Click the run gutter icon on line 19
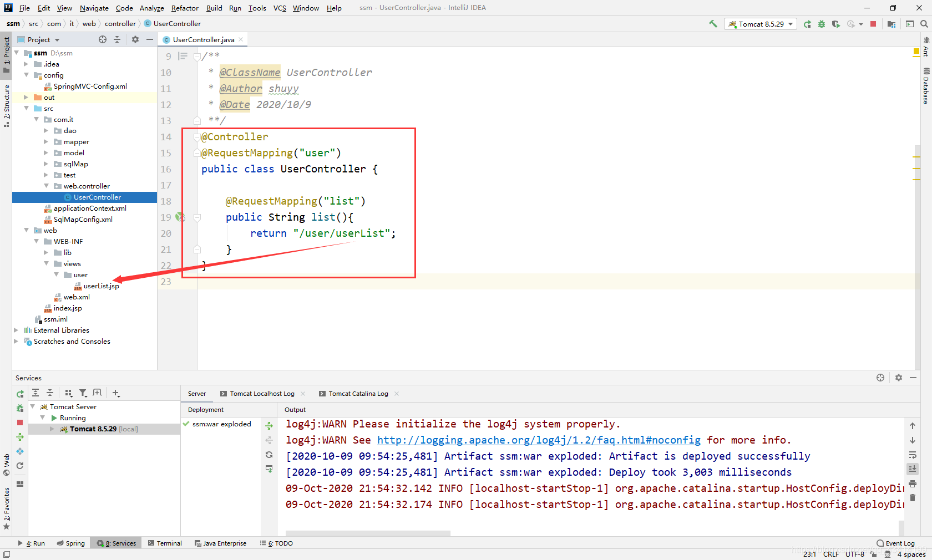932x560 pixels. (180, 217)
